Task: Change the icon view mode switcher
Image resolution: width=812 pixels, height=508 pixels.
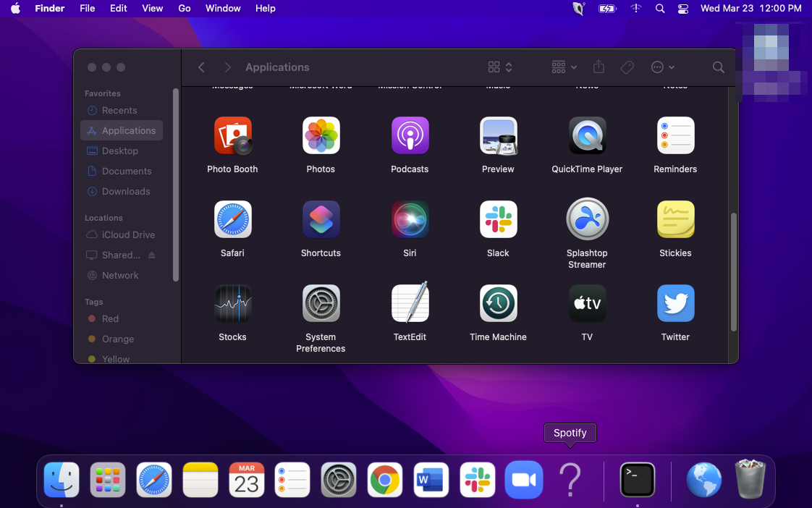Action: point(500,67)
